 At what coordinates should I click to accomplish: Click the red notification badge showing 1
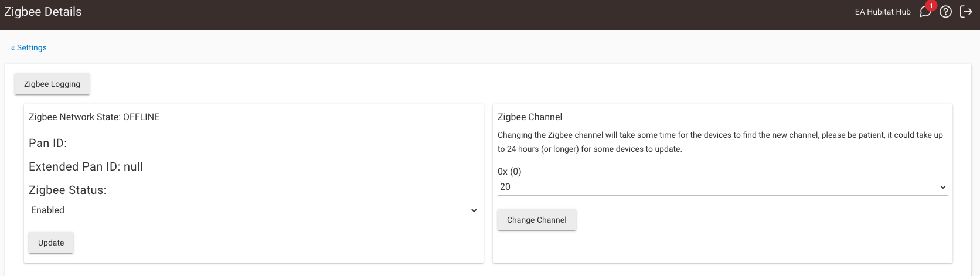(931, 6)
